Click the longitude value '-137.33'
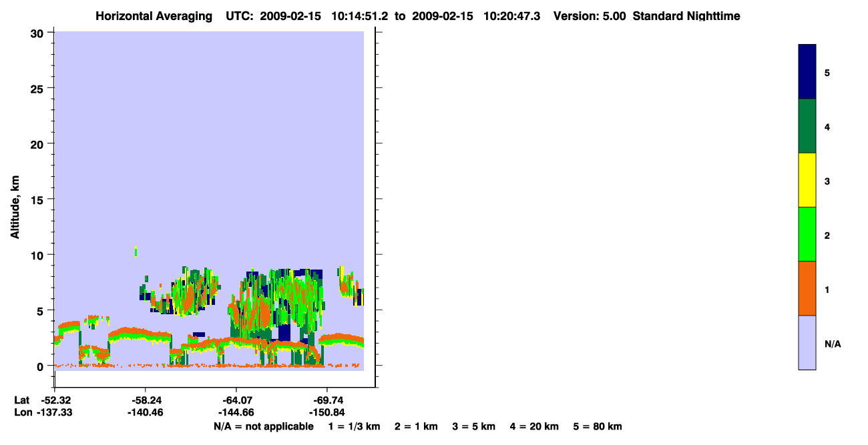This screenshot has height=445, width=868. coord(55,413)
